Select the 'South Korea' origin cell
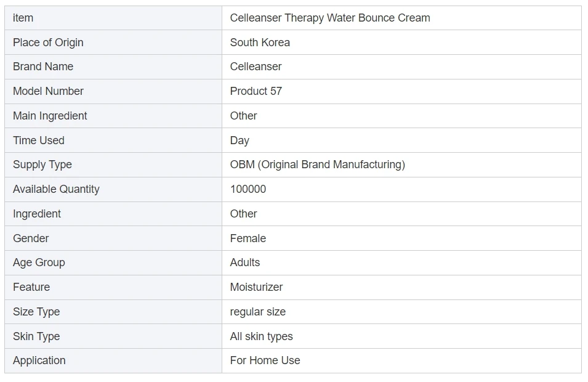The height and width of the screenshot is (382, 588). (260, 43)
